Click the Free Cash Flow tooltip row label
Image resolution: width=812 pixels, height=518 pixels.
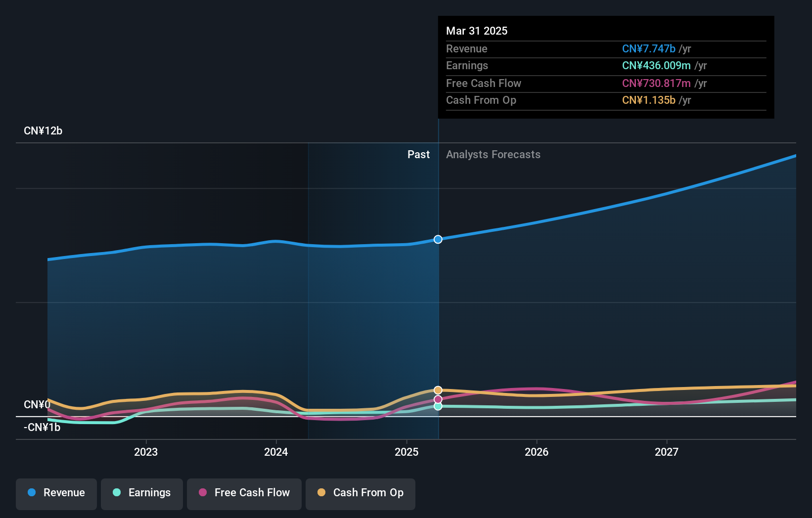tap(484, 84)
